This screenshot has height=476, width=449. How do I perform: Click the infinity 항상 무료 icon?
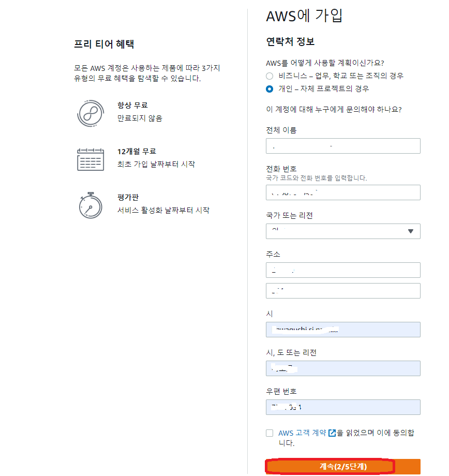coord(91,113)
